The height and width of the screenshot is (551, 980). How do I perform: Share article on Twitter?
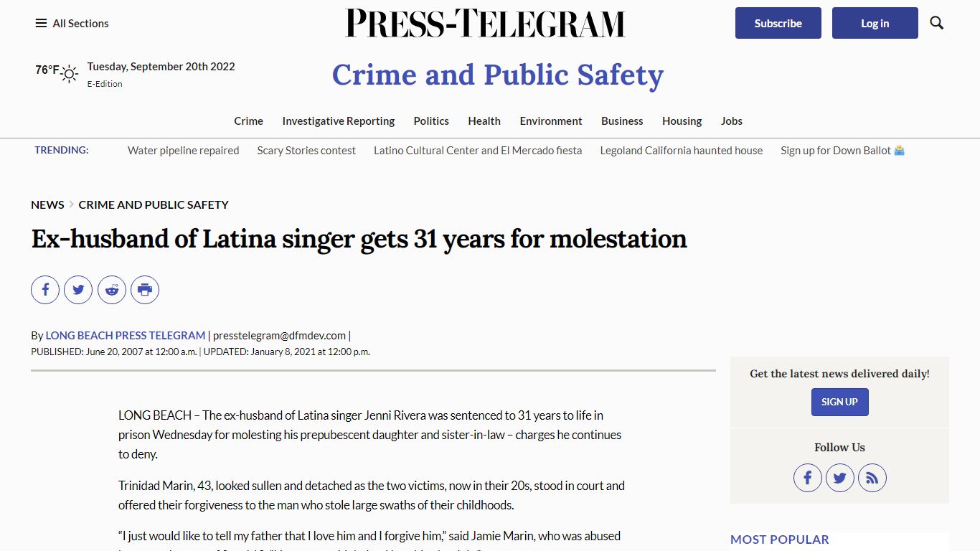[78, 290]
